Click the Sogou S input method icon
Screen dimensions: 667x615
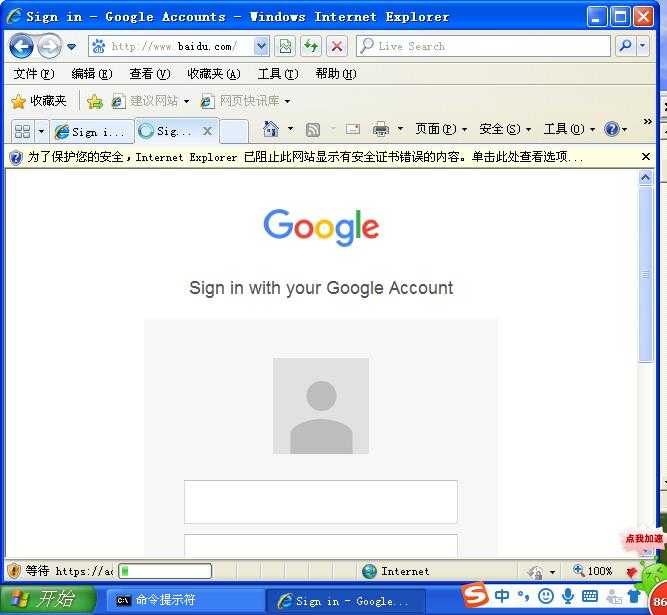(475, 595)
